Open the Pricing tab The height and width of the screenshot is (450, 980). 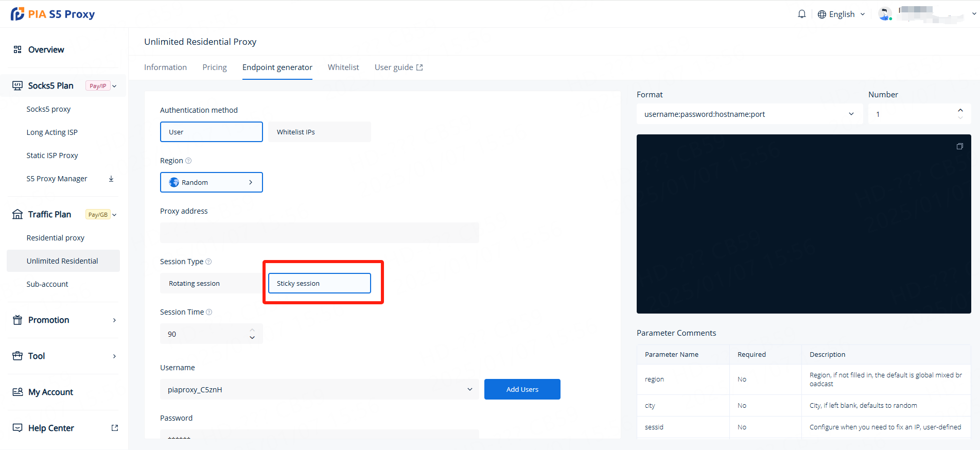(x=215, y=67)
